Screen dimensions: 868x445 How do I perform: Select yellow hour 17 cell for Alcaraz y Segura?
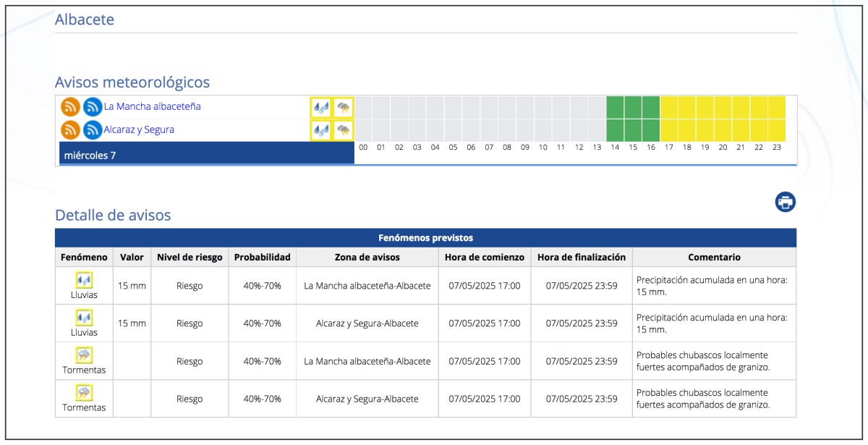point(669,130)
